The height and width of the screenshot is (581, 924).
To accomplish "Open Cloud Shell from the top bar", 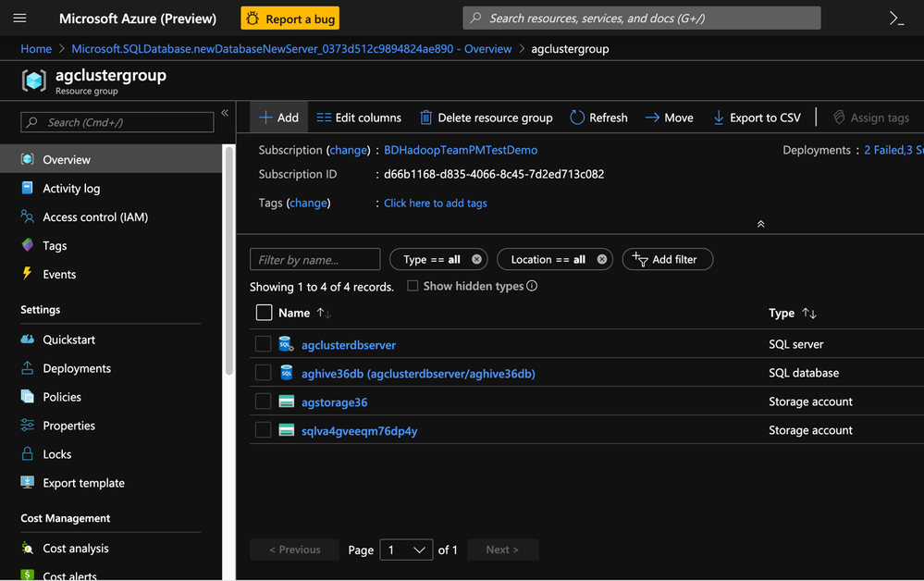I will coord(895,19).
